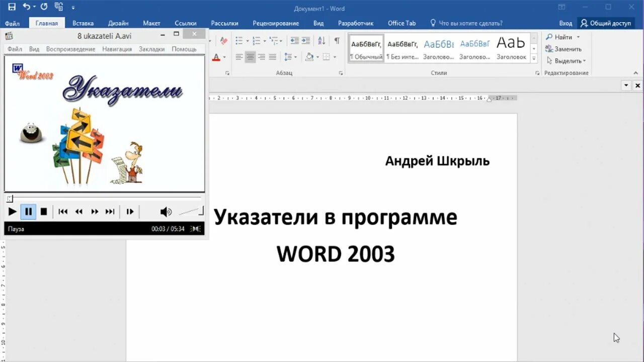Expand the styles gallery with More arrow
This screenshot has width=644, height=362.
click(x=534, y=59)
